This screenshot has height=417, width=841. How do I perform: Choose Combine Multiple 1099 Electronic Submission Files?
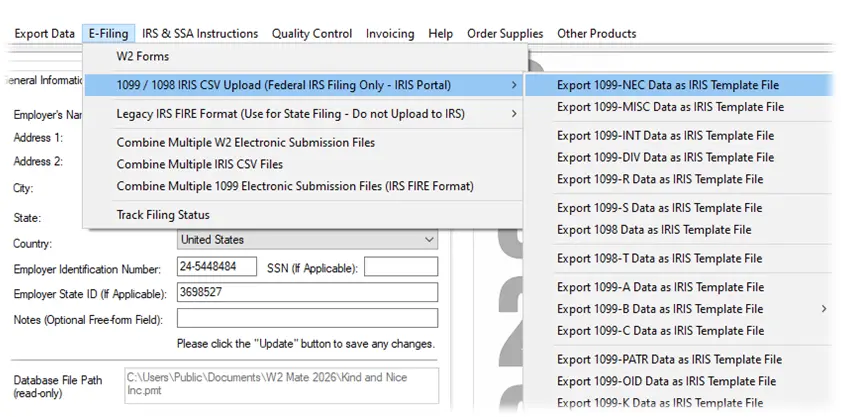coord(304,186)
